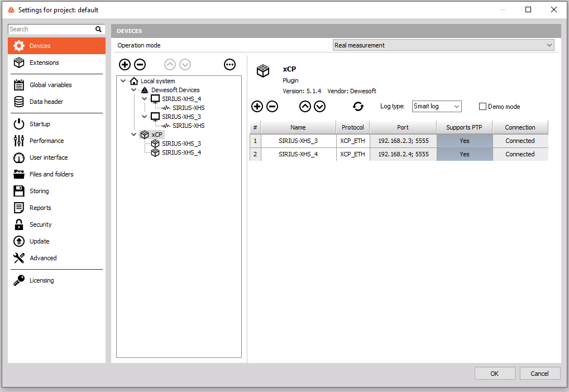Collapse the SIRIUS-XHS_4 device node
The height and width of the screenshot is (392, 569).
(144, 99)
